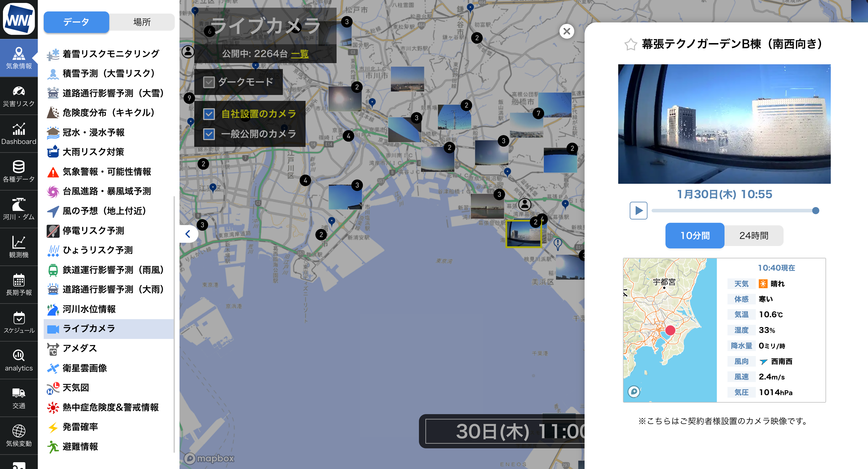
Task: Select アメダス from the data list
Action: (x=80, y=348)
